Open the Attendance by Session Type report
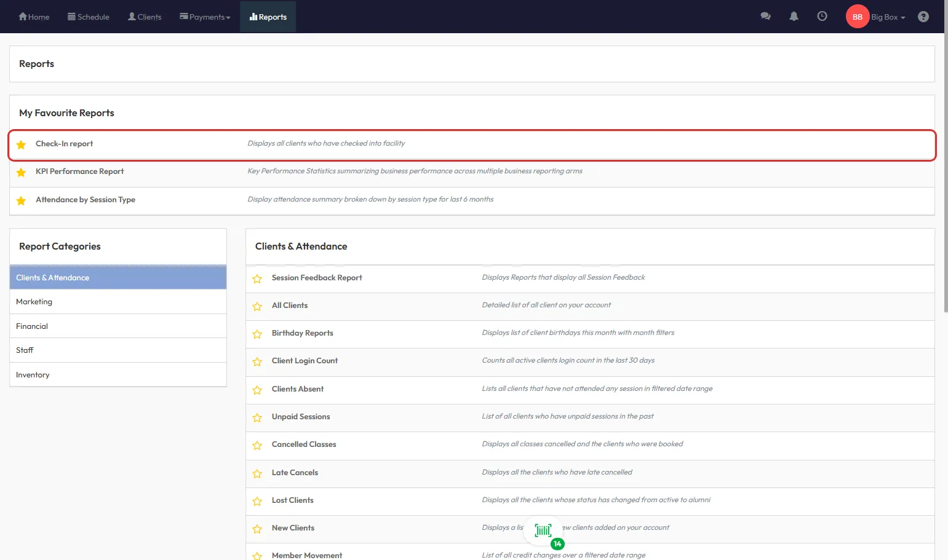The width and height of the screenshot is (948, 560). coord(86,200)
